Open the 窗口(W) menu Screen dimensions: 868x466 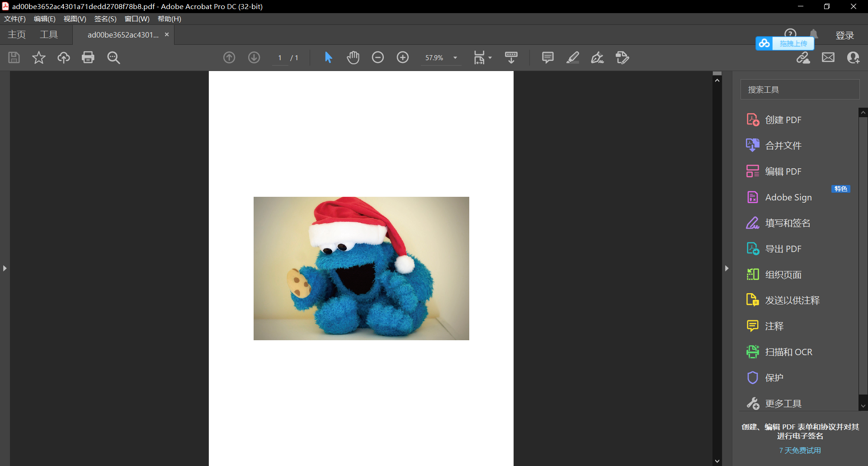click(137, 19)
